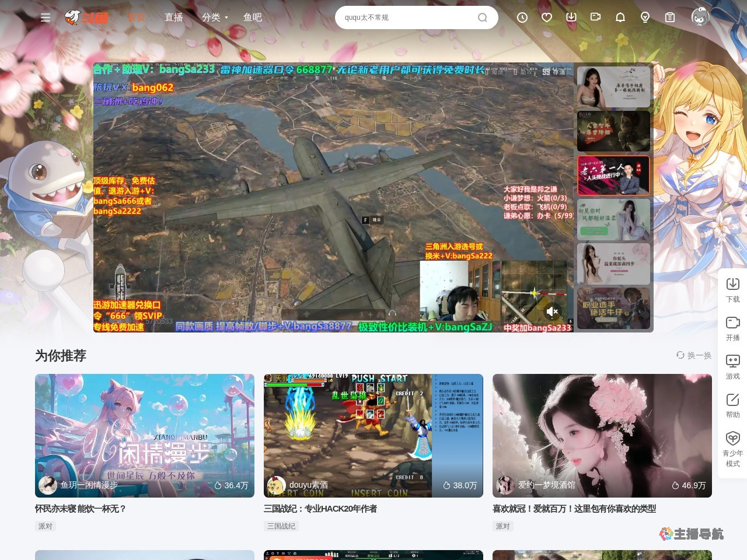Click the search magnifier icon
The height and width of the screenshot is (560, 747).
click(x=483, y=17)
